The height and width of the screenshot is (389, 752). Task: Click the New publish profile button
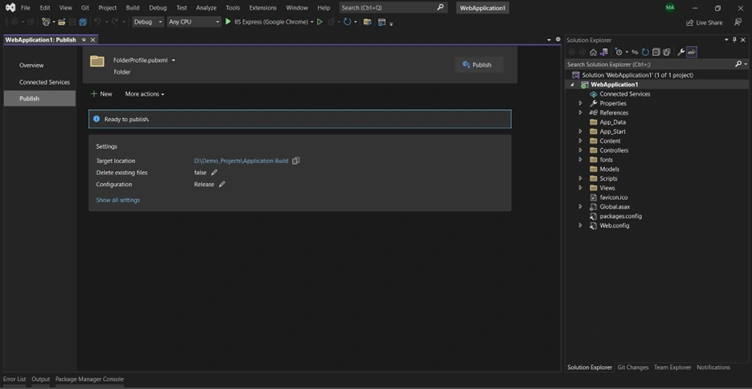[101, 94]
